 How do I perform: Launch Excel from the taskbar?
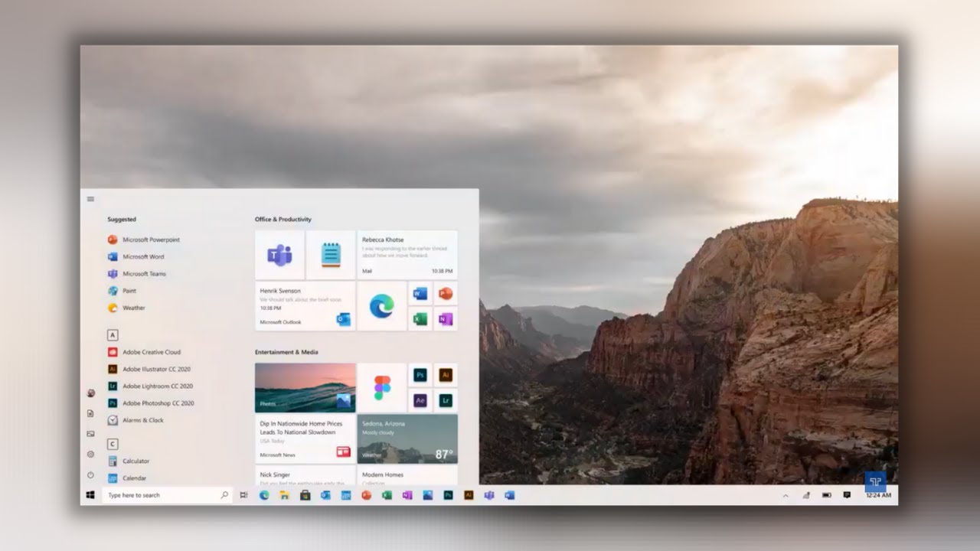point(387,495)
